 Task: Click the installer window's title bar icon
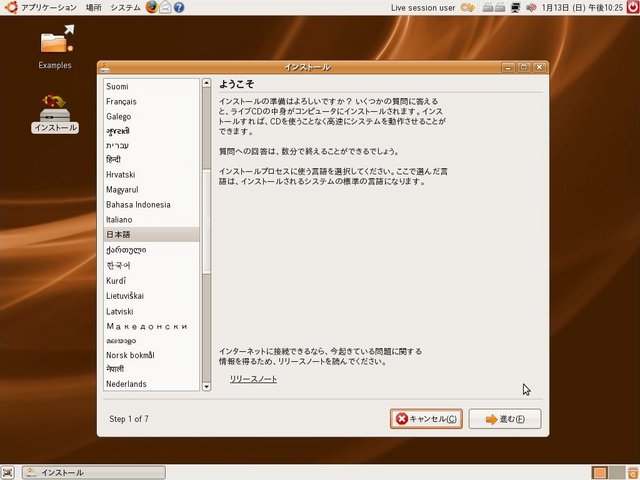tap(105, 67)
